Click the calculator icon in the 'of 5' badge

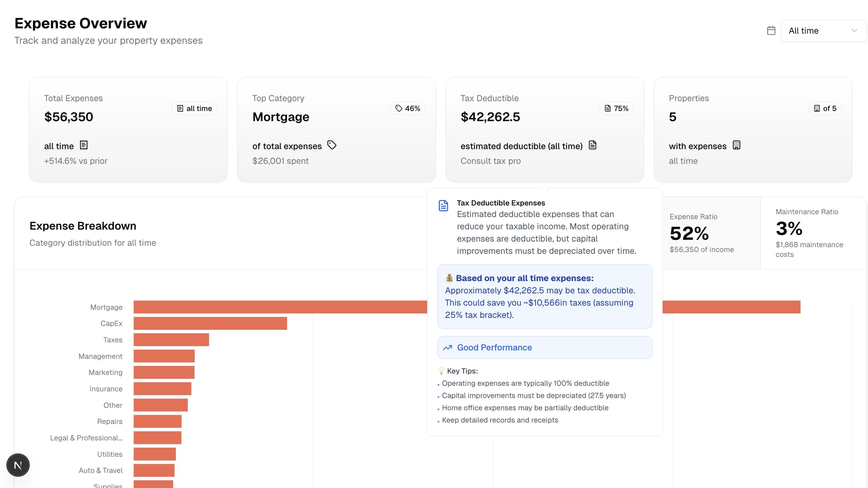click(x=817, y=108)
